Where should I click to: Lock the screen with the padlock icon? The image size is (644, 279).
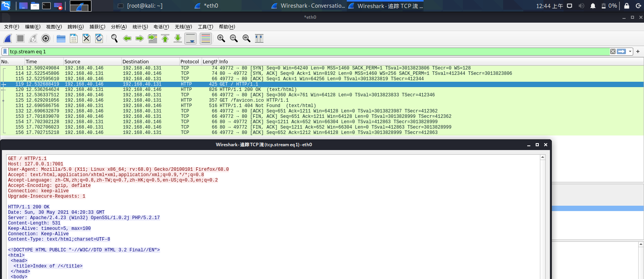point(627,6)
